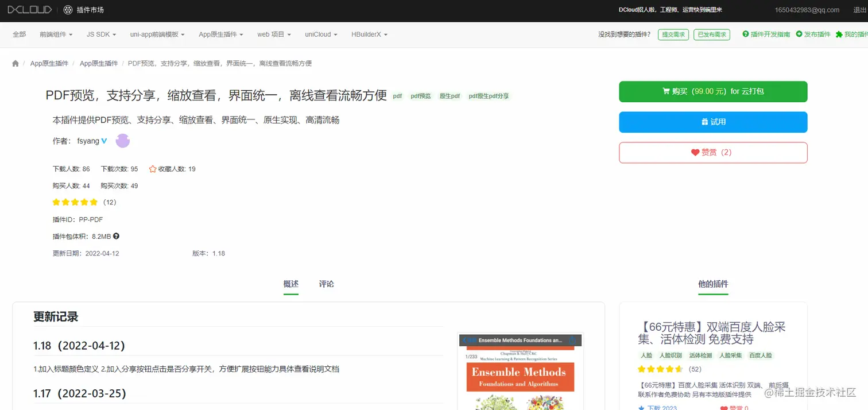Screen dimensions: 868x410
Task: Click the plugin market grid icon beside 插件市场
Action: click(68, 10)
